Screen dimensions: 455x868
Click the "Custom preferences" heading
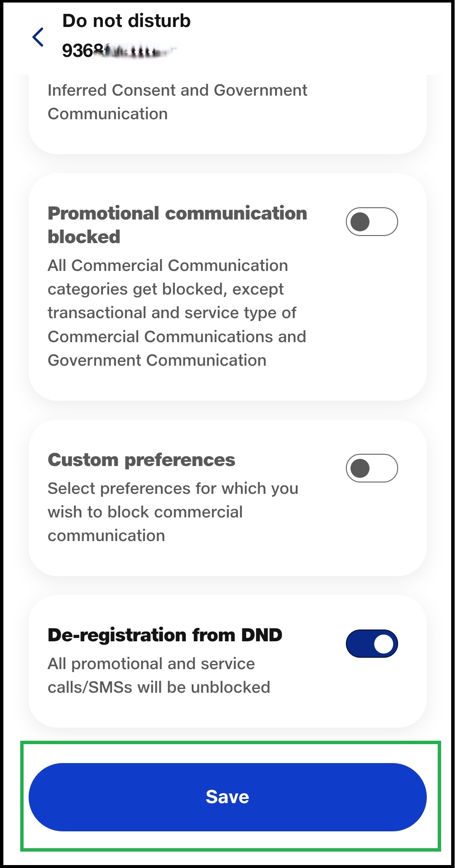(141, 460)
